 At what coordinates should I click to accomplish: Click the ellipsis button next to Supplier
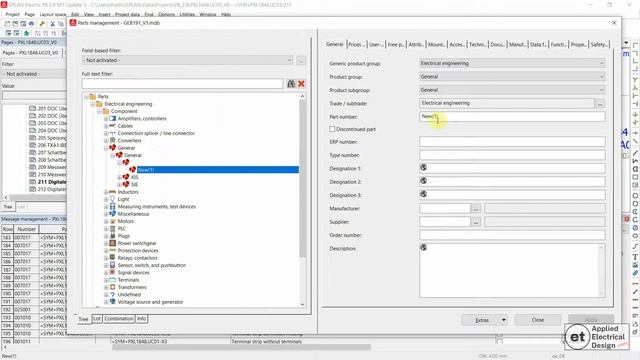click(476, 222)
